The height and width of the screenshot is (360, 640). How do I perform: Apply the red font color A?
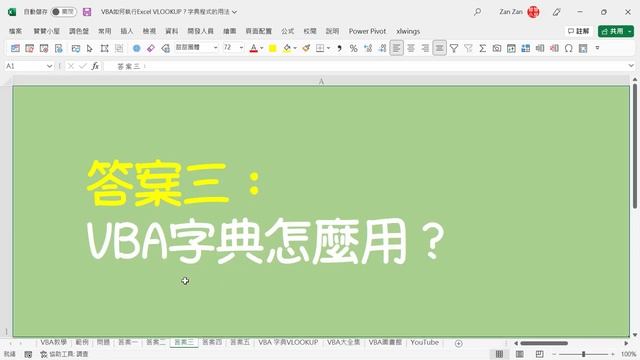pyautogui.click(x=253, y=48)
